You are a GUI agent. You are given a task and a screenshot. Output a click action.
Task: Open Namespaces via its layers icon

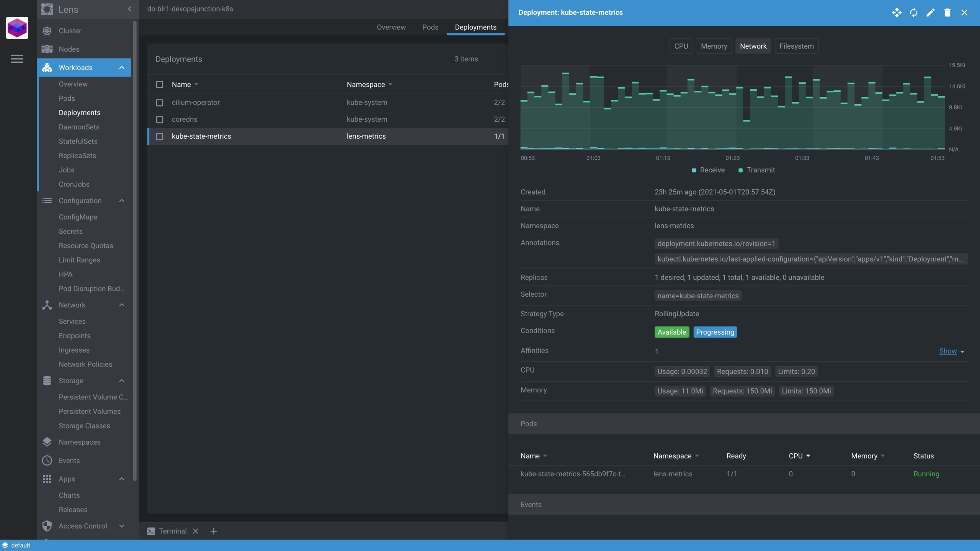47,442
